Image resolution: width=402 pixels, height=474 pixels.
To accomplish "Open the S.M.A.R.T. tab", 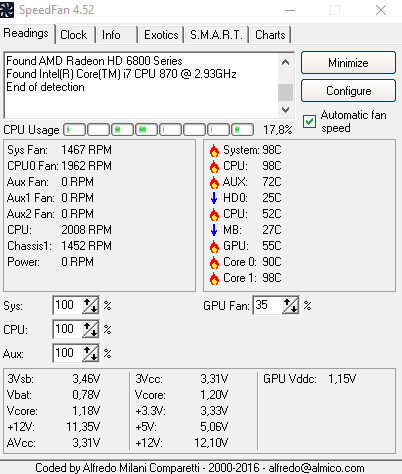I will [x=217, y=35].
